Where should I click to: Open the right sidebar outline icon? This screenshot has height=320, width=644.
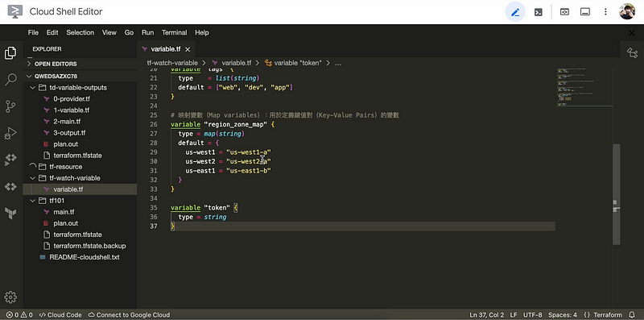632,53
